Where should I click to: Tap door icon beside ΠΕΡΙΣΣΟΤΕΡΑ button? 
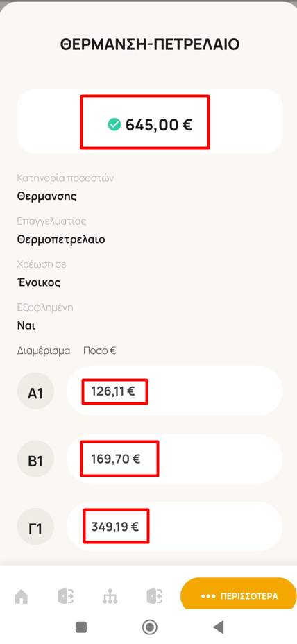click(x=154, y=596)
